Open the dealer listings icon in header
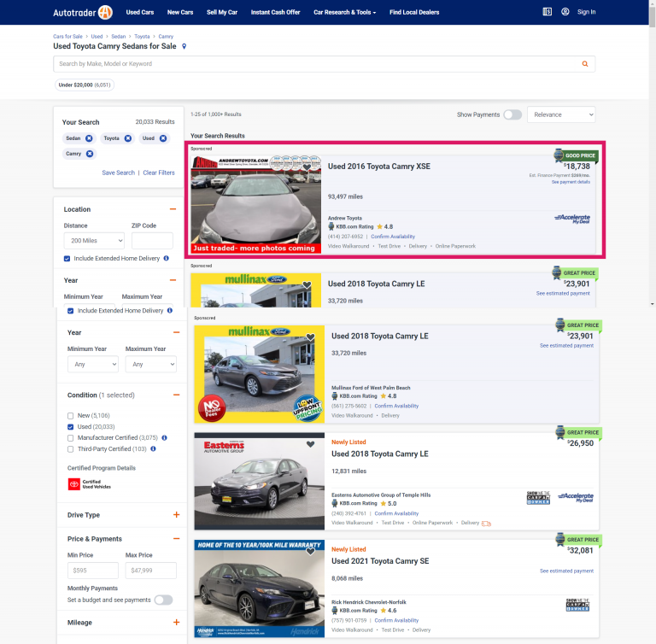Image resolution: width=656 pixels, height=644 pixels. pyautogui.click(x=547, y=12)
